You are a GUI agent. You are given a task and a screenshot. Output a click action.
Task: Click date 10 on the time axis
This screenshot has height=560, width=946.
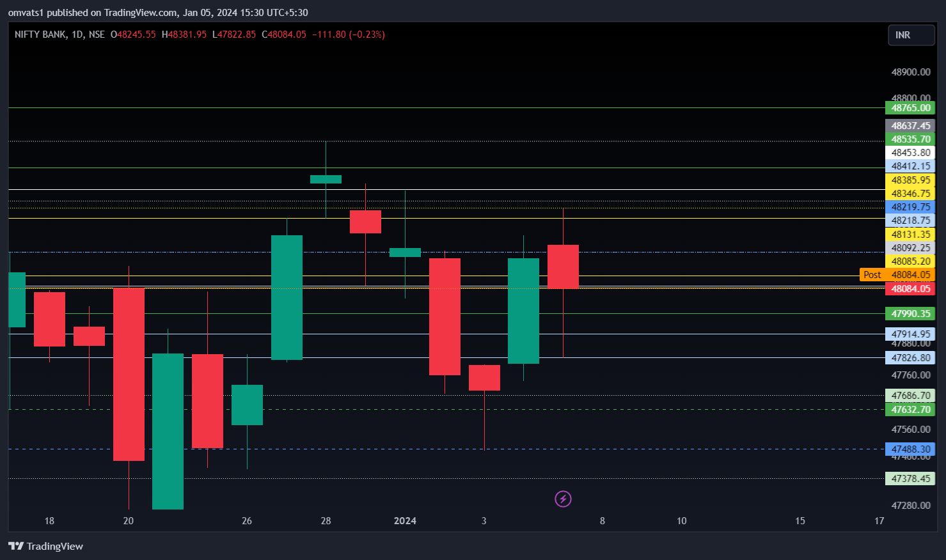pos(682,521)
